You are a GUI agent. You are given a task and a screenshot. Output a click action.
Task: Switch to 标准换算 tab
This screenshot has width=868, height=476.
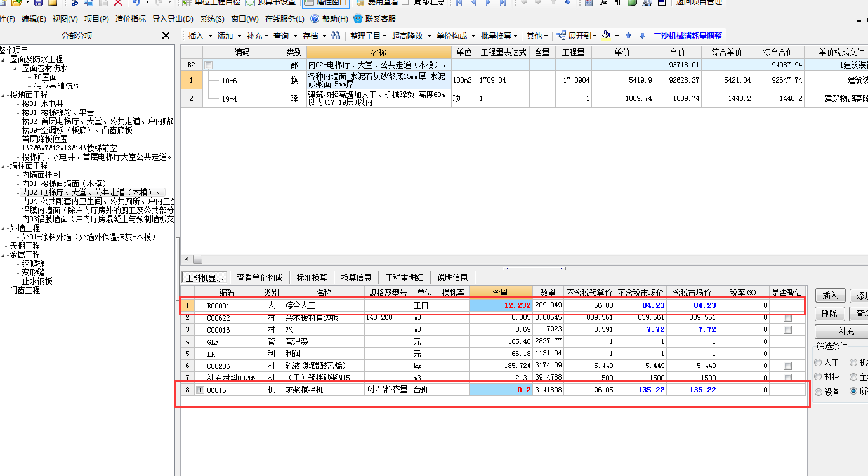click(x=312, y=277)
